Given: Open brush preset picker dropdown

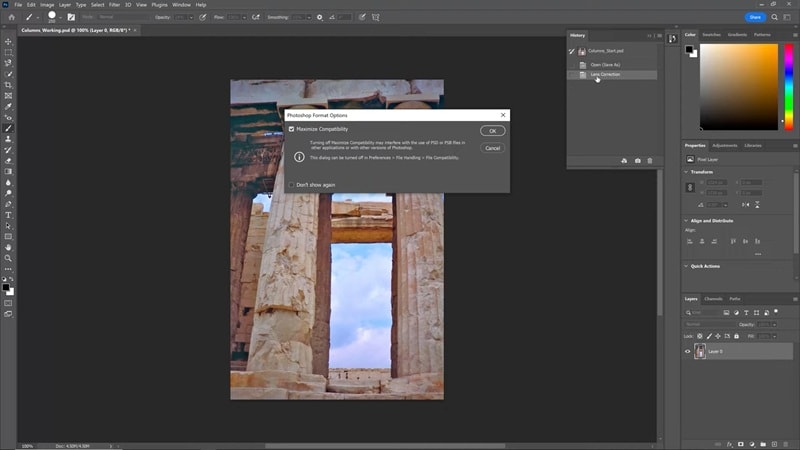Looking at the screenshot, I should tap(60, 17).
